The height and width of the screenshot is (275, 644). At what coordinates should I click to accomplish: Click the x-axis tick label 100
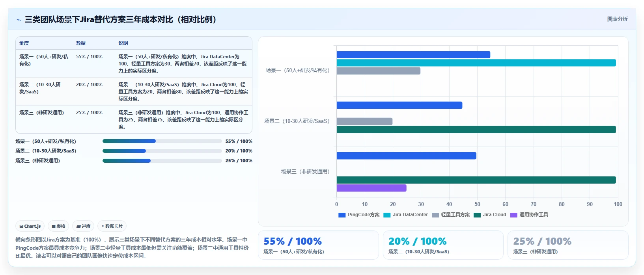618,204
